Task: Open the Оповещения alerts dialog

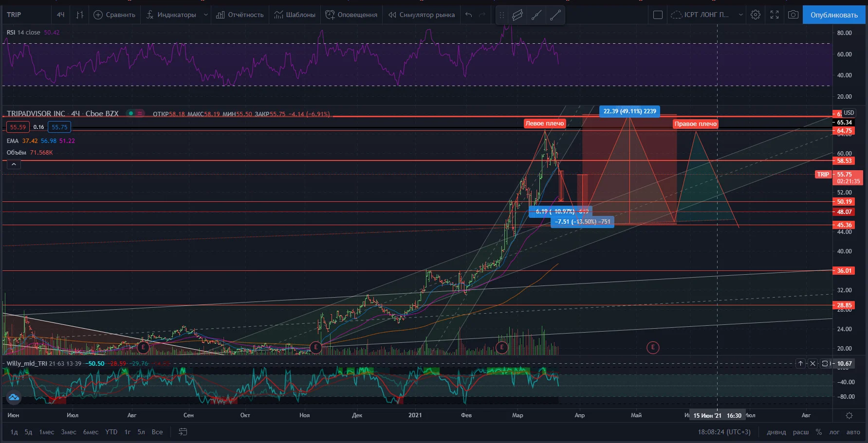Action: [x=351, y=15]
